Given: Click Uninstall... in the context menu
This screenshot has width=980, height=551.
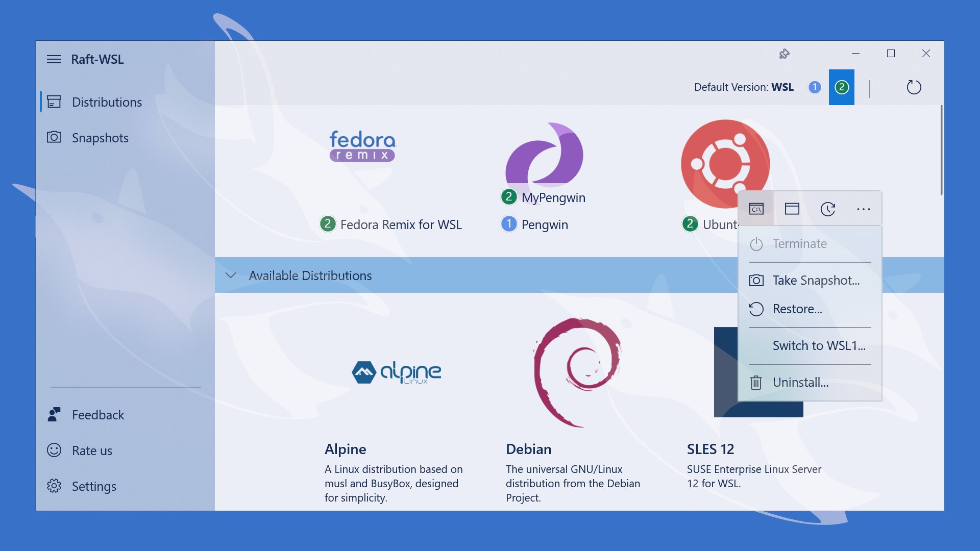Looking at the screenshot, I should [800, 382].
